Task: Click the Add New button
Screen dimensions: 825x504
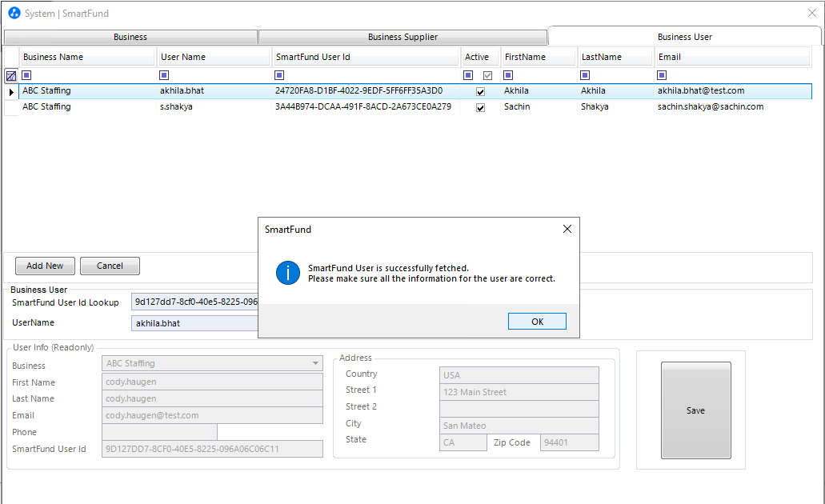Action: (x=46, y=266)
